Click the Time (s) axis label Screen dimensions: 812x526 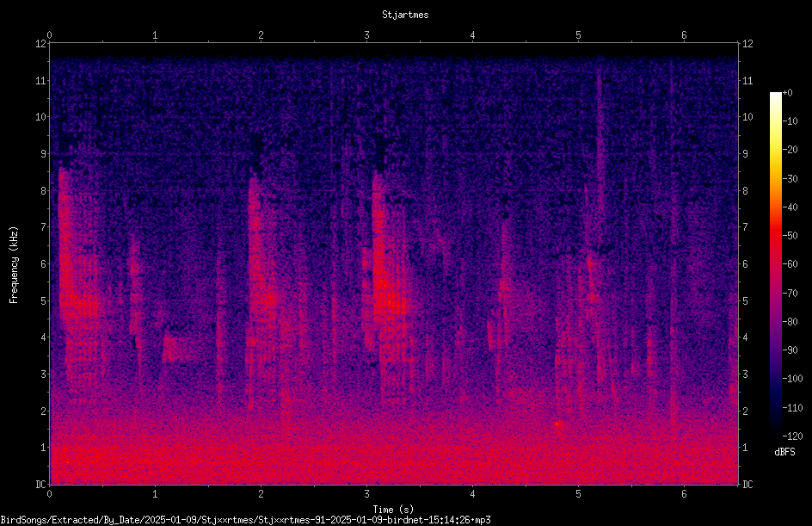click(x=393, y=509)
